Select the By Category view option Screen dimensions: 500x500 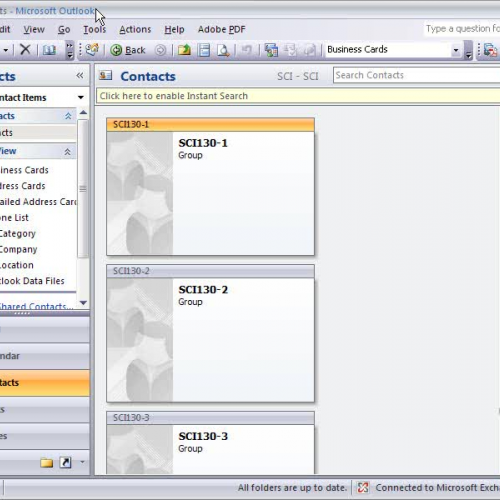(17, 234)
